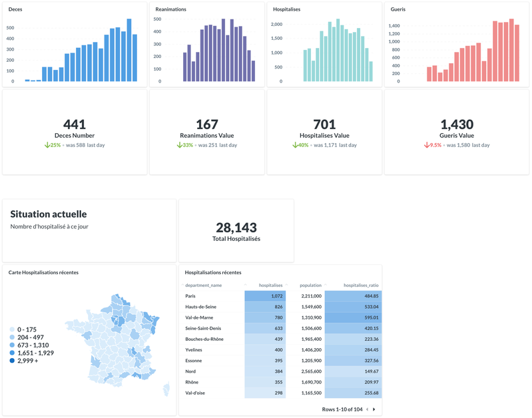Click the 28,143 Total Hospitalisés value
532x418 pixels.
tap(236, 228)
